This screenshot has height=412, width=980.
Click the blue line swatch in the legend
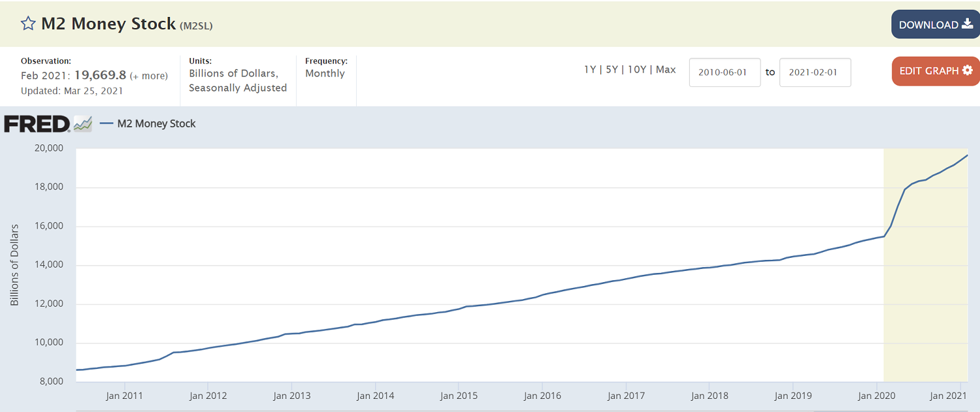click(106, 123)
